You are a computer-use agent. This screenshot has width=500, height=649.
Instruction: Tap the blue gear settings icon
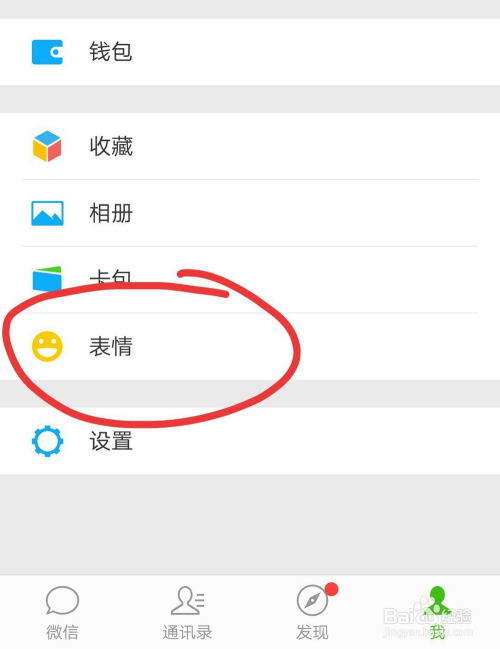pos(47,441)
